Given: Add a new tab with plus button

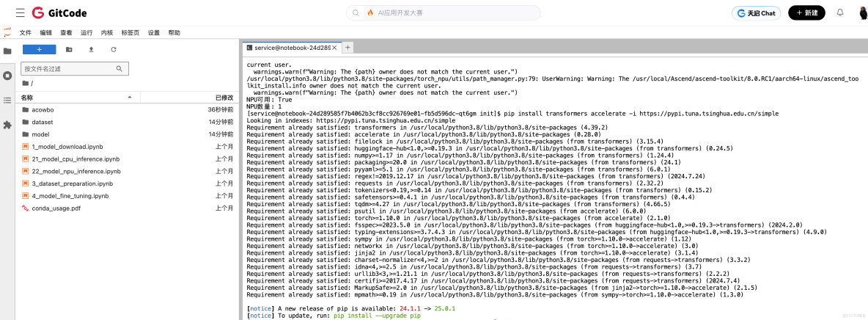Looking at the screenshot, I should pos(347,48).
